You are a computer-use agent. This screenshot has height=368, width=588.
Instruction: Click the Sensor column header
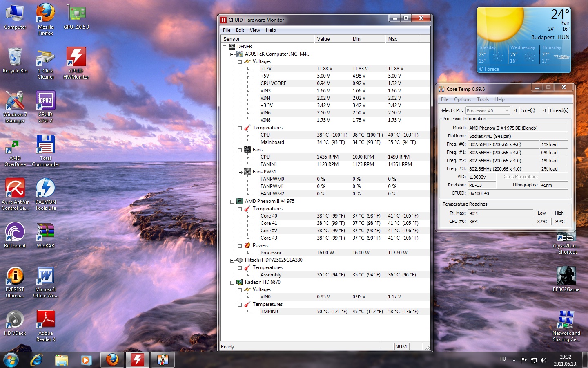[267, 39]
